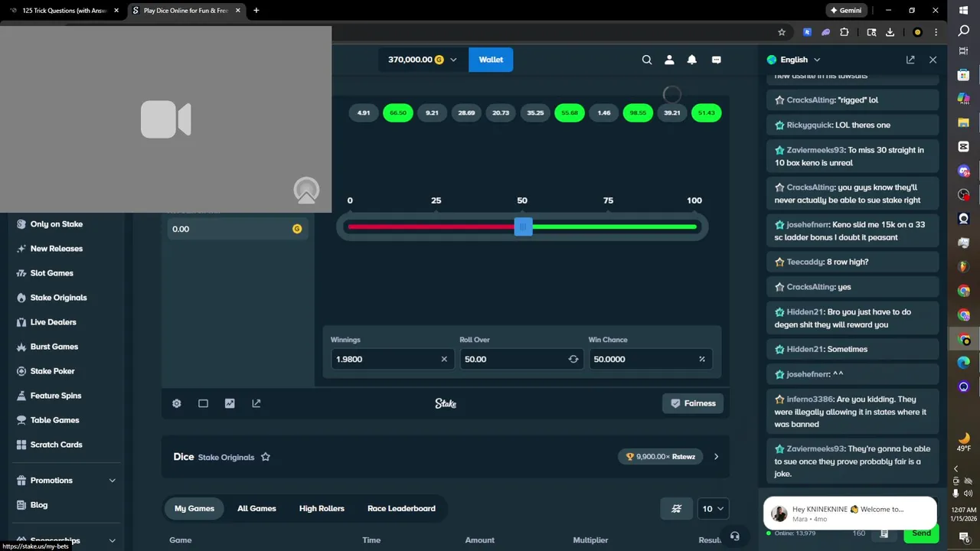
Task: Open the site search magnifier
Action: (647, 60)
